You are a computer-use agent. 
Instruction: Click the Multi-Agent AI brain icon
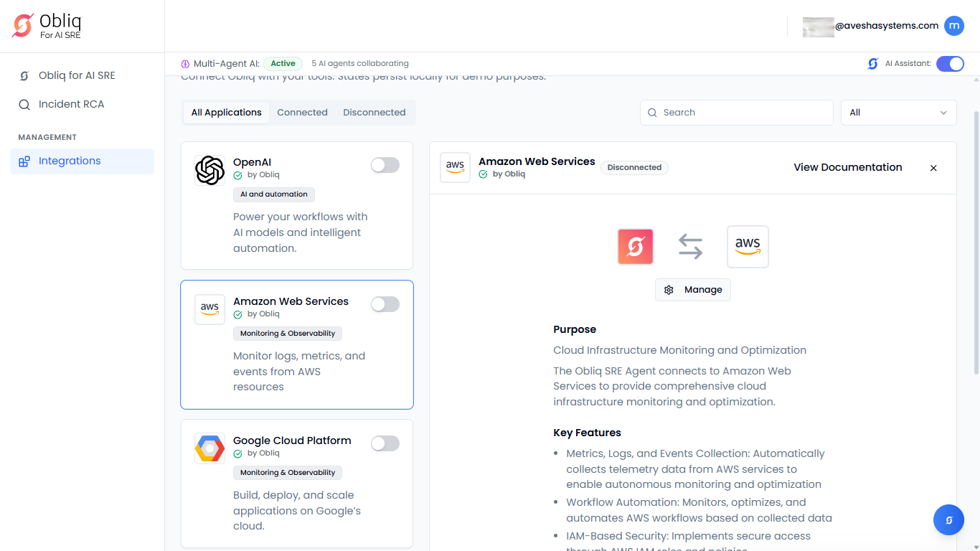point(185,64)
